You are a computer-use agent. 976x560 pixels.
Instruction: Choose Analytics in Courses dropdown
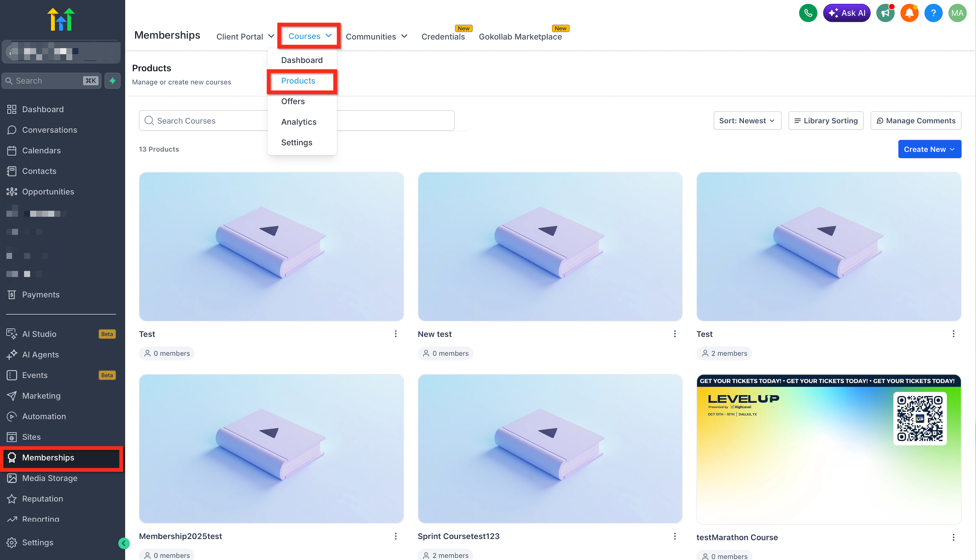coord(299,122)
